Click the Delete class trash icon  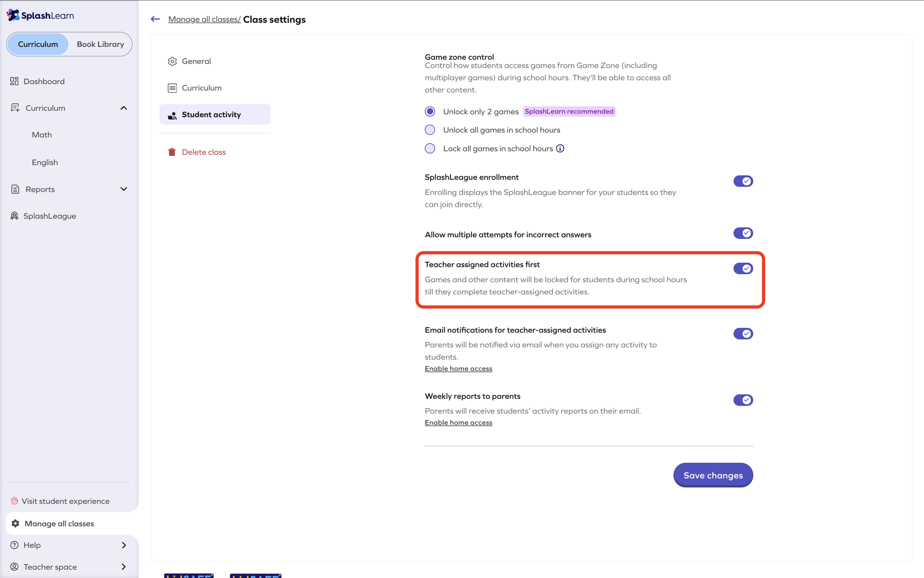coord(172,152)
